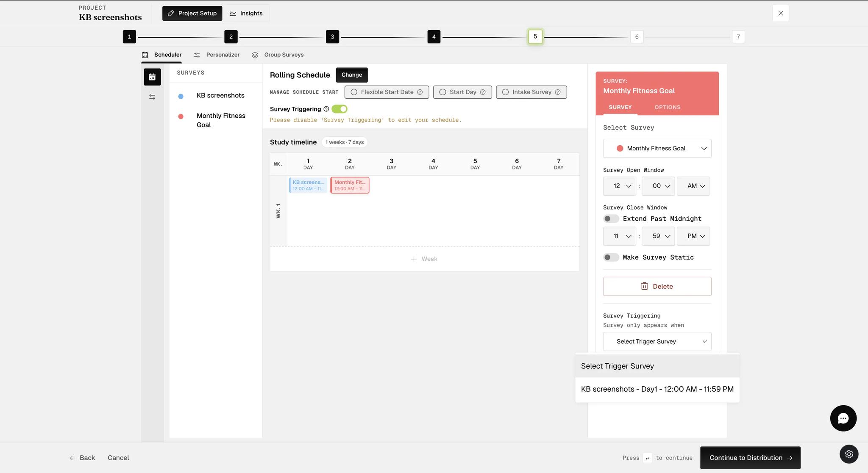This screenshot has width=868, height=473.
Task: Go to step 2 in progress bar
Action: [231, 37]
